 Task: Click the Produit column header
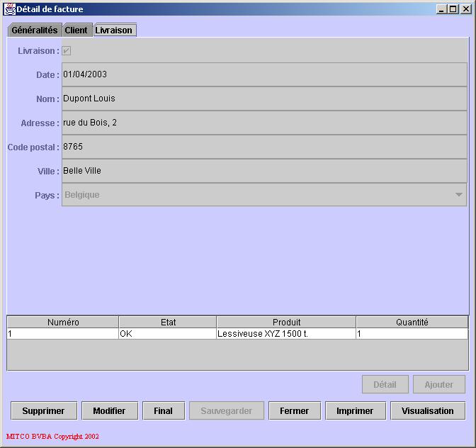click(x=286, y=322)
